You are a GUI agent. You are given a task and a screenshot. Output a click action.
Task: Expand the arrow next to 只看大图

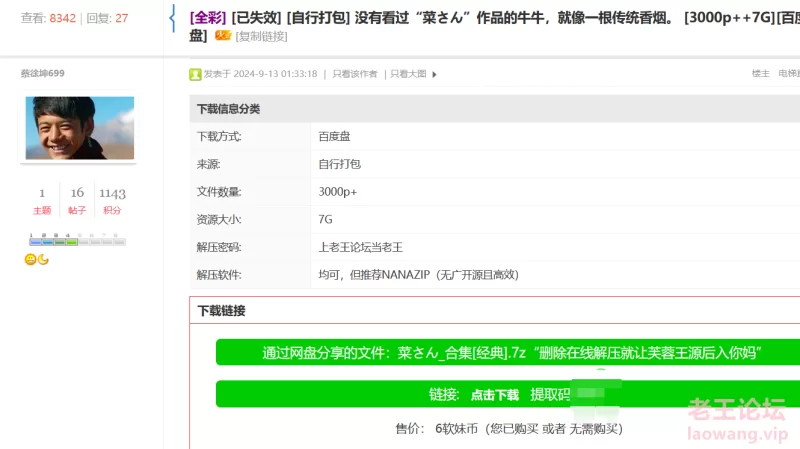(x=434, y=74)
